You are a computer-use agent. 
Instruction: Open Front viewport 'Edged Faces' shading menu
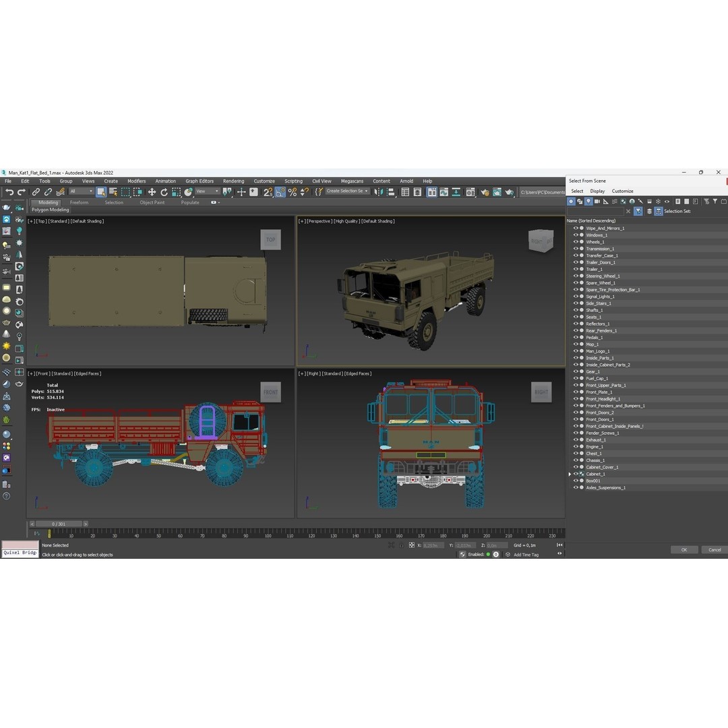point(87,373)
